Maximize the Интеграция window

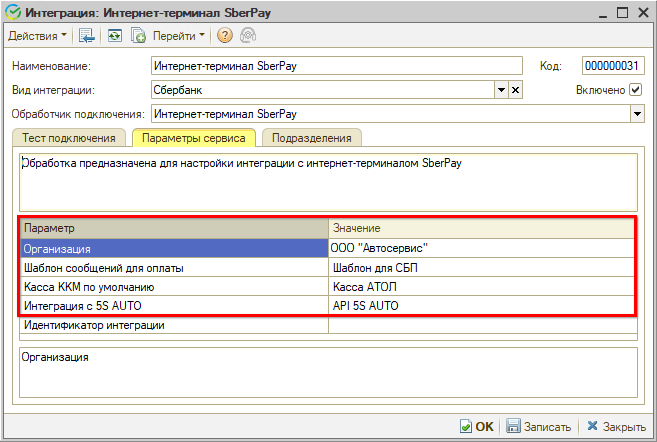[x=623, y=13]
